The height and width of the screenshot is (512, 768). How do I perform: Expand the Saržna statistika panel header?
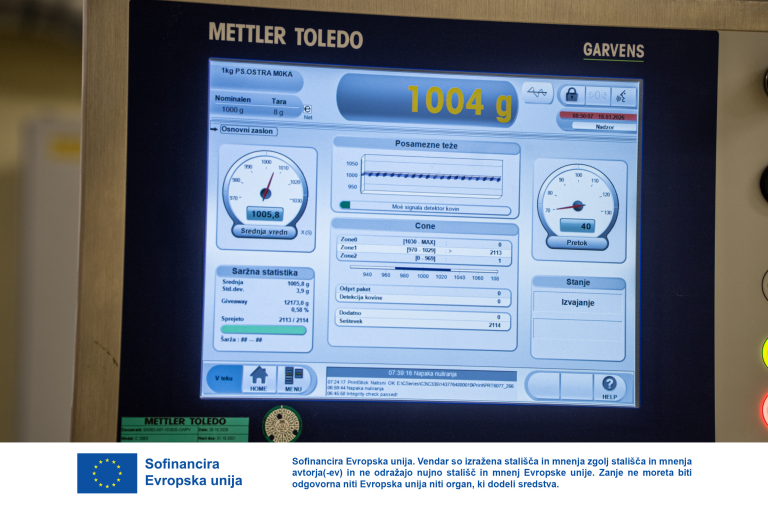[265, 272]
